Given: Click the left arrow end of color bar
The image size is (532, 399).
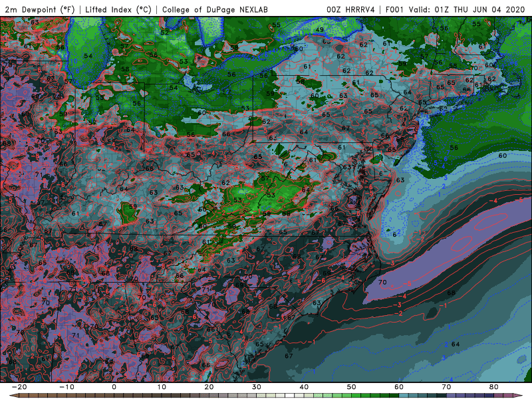Looking at the screenshot, I should pos(13,395).
